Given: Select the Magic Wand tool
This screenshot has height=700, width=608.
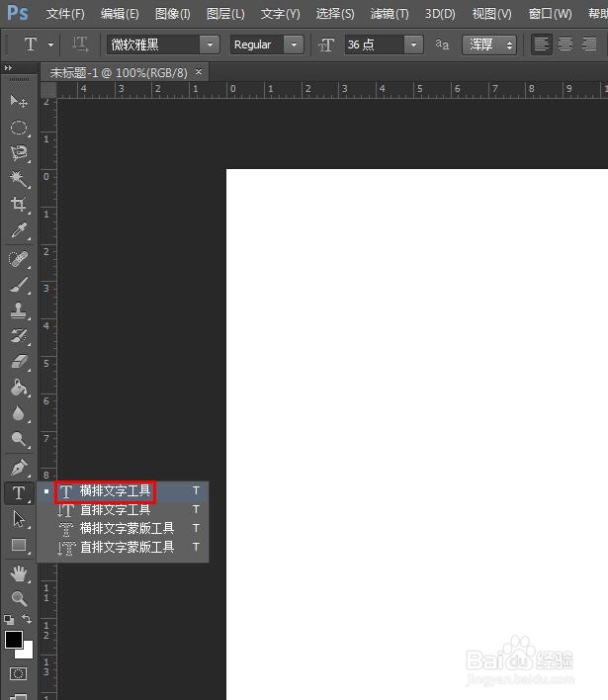Looking at the screenshot, I should coord(19,179).
